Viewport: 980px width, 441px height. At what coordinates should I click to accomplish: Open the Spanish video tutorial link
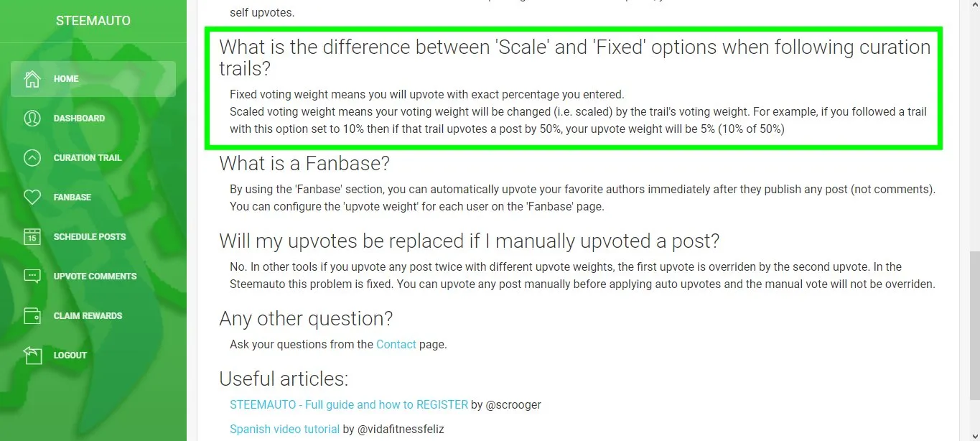point(284,430)
